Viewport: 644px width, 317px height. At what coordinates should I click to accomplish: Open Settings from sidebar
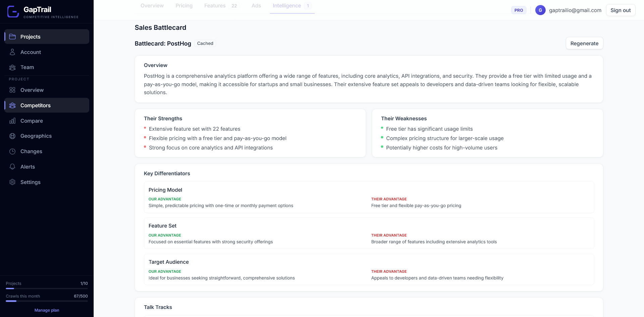tap(47, 182)
